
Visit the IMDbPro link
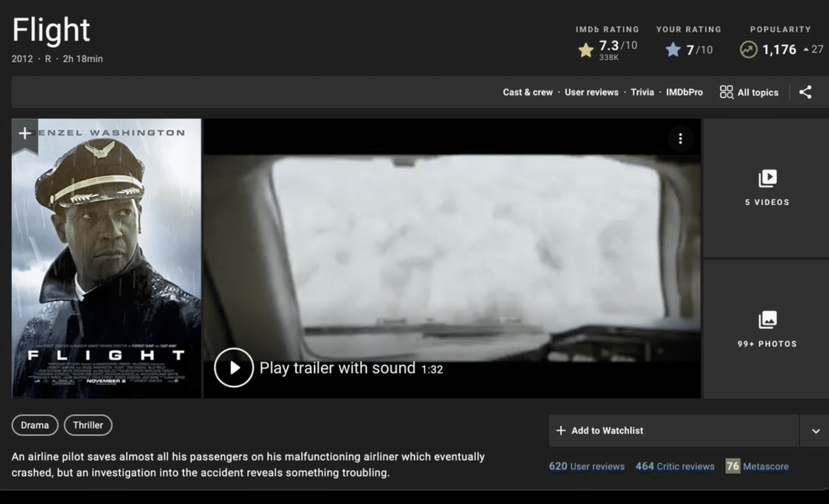click(684, 92)
